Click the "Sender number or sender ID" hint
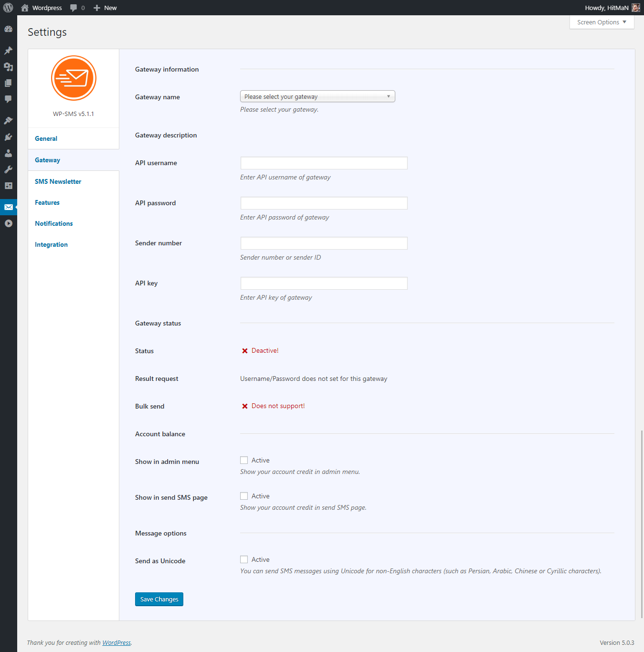The width and height of the screenshot is (644, 652). tap(281, 257)
